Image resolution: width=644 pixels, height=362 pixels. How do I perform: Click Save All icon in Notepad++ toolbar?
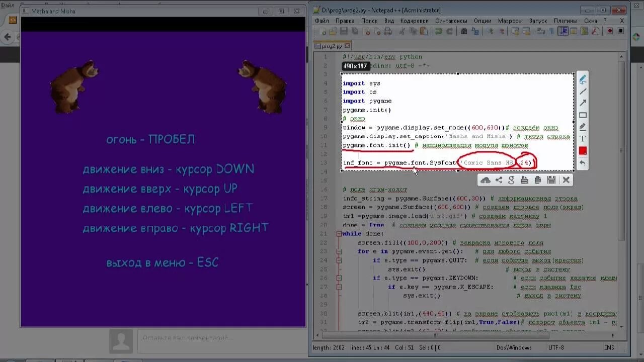[355, 31]
